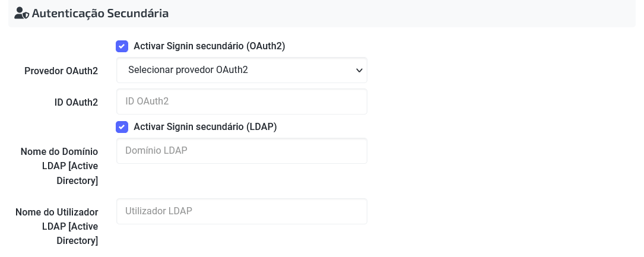Screen dimensions: 644x257
Task: Click the white checkmark in the OAuth2 checkbox
Action: 122,46
